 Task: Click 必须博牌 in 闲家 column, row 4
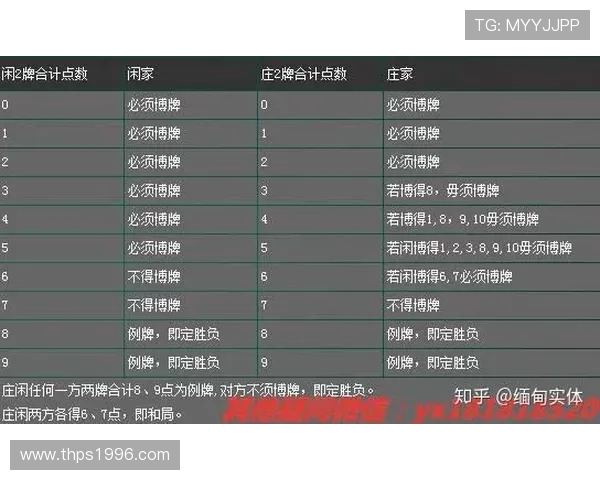tap(154, 219)
